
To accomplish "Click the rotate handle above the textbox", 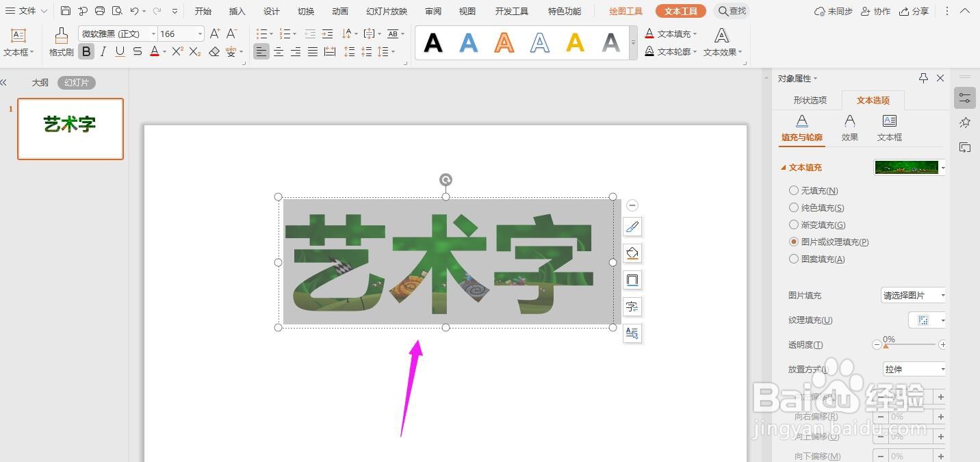I will [446, 180].
